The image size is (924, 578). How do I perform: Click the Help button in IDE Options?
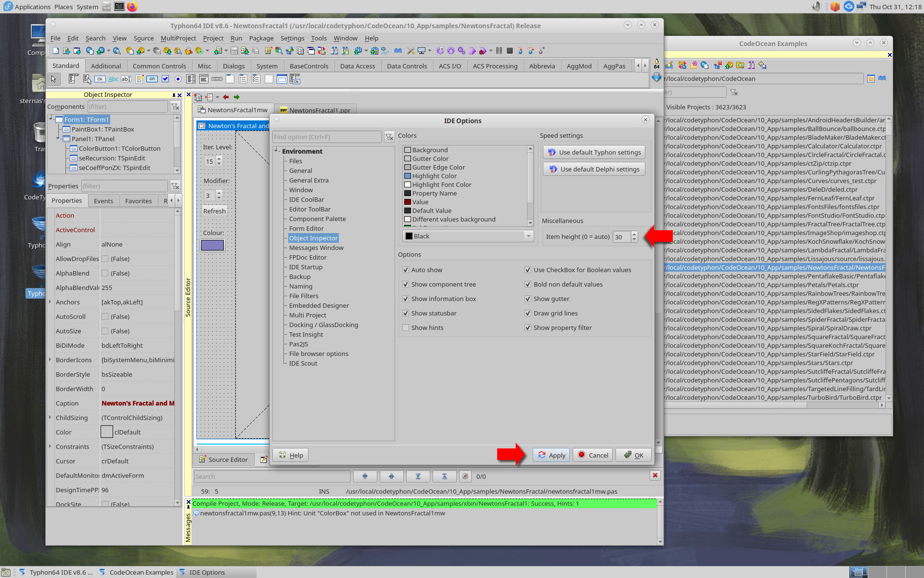tap(291, 455)
